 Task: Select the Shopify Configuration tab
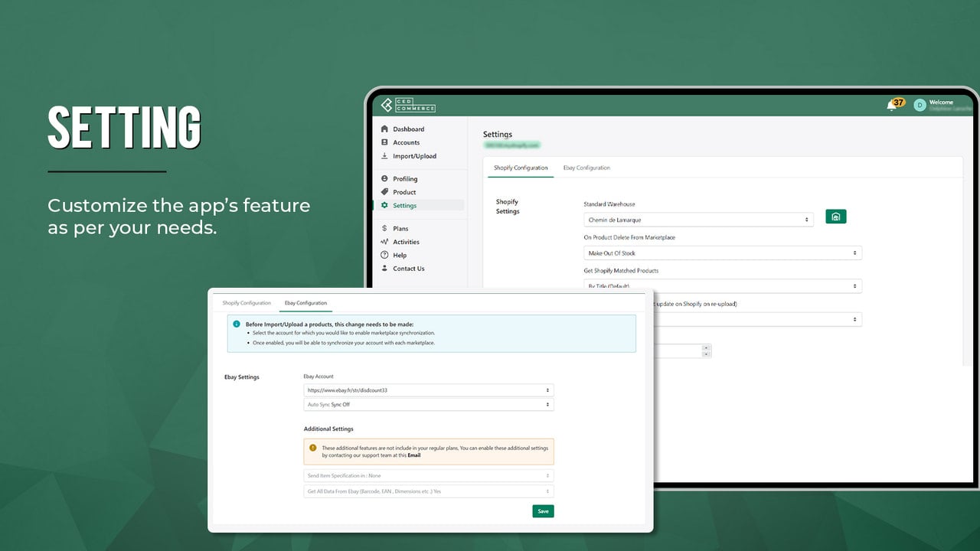coord(521,168)
